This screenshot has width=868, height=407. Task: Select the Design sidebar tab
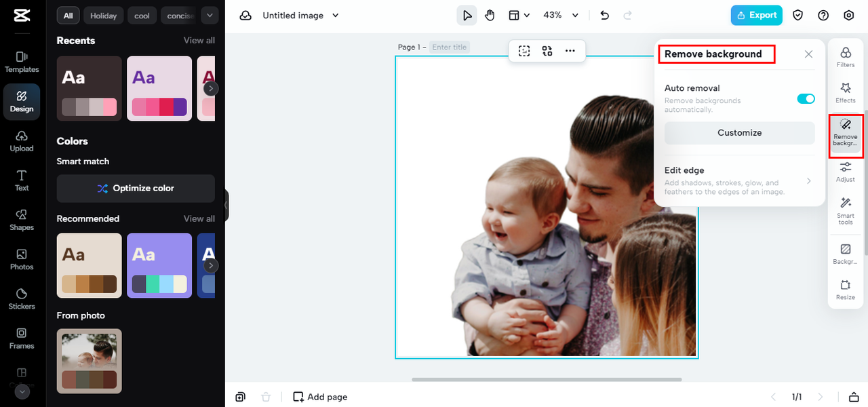[22, 101]
